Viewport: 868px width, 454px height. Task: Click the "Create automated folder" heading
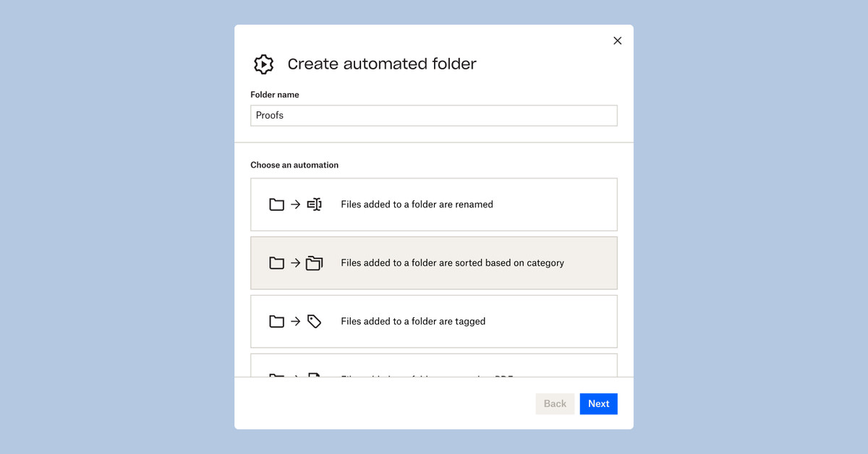[382, 64]
